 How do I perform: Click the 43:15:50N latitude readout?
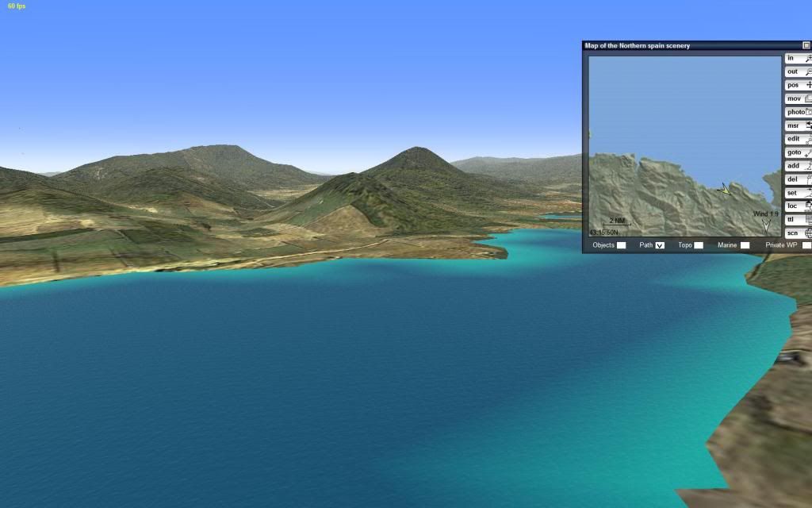[603, 233]
